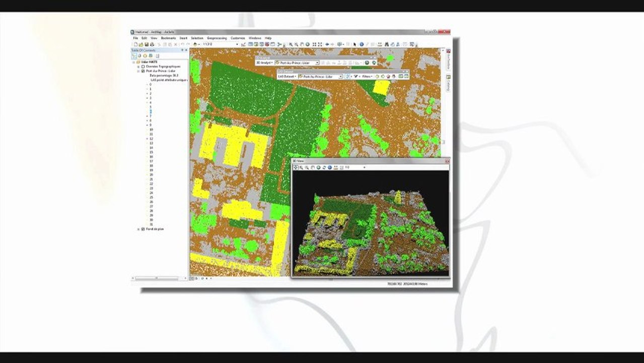Collapse the Lidar HAITI data frame
644x363 pixels.
(x=134, y=62)
